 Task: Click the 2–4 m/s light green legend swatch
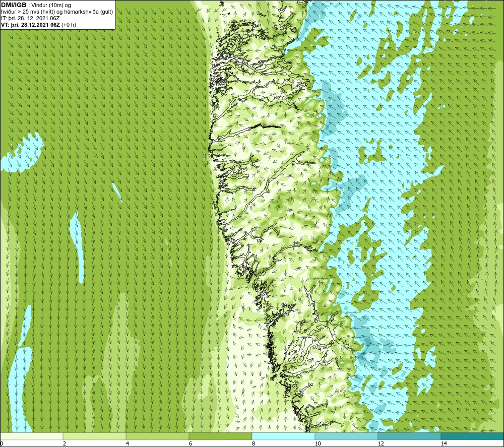click(95, 436)
